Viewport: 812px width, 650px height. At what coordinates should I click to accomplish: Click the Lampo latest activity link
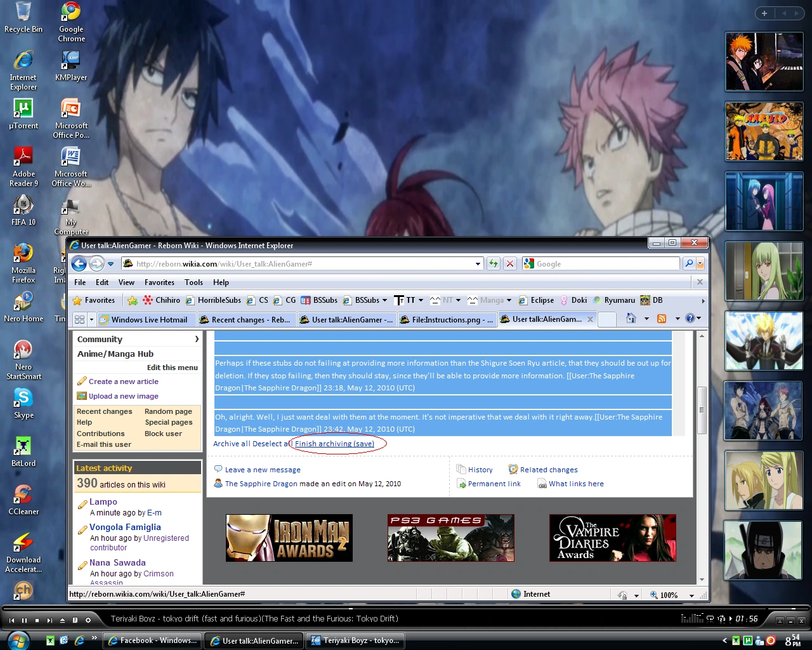click(103, 501)
